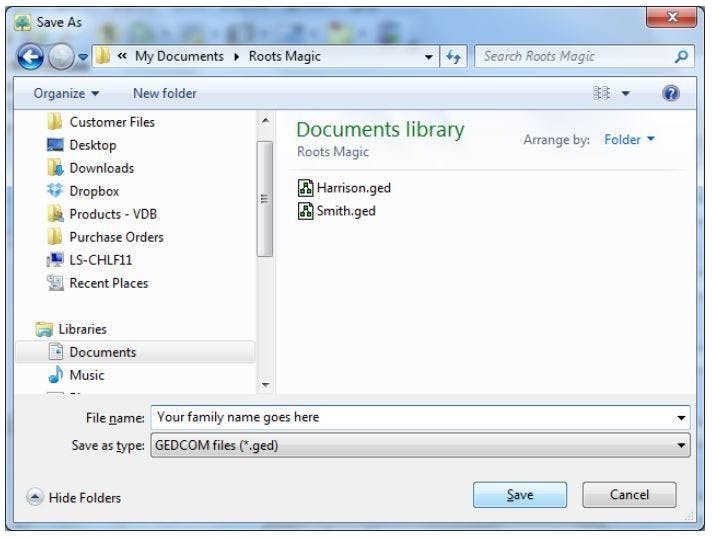Click the Downloads folder icon
712x539 pixels.
pos(55,168)
